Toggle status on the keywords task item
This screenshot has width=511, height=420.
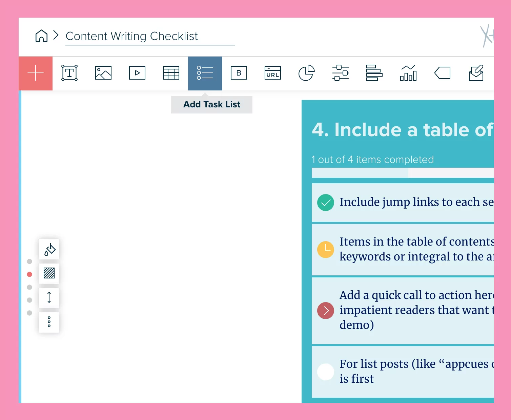[325, 249]
